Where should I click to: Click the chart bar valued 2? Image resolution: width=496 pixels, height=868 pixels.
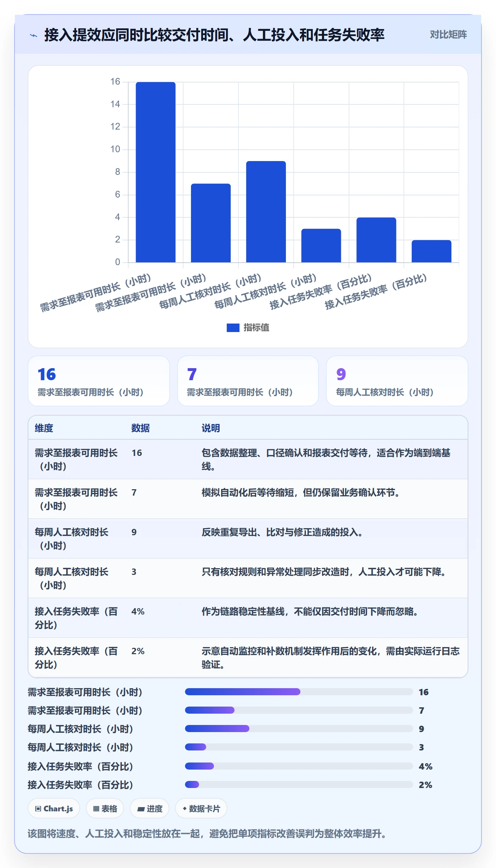tap(432, 251)
